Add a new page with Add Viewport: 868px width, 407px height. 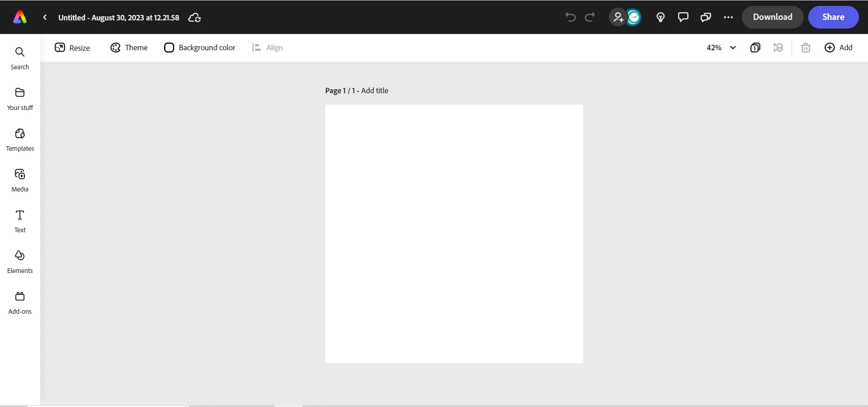coord(838,48)
